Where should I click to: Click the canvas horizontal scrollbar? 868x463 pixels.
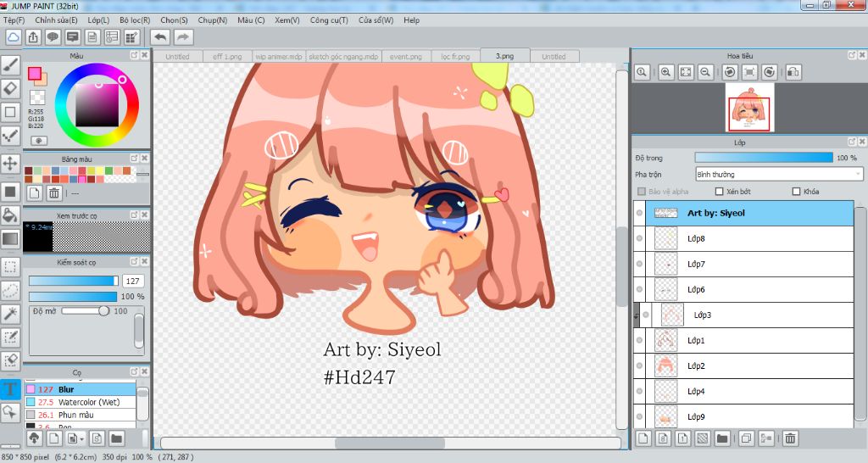pyautogui.click(x=389, y=443)
